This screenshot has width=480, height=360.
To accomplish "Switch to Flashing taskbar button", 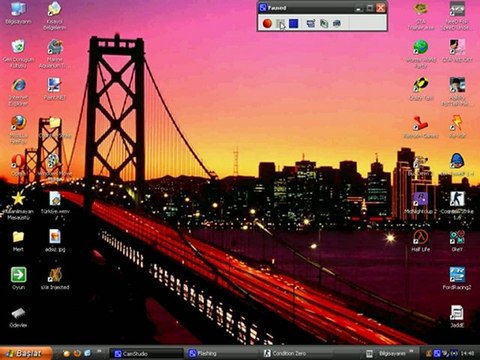I will coord(221,353).
